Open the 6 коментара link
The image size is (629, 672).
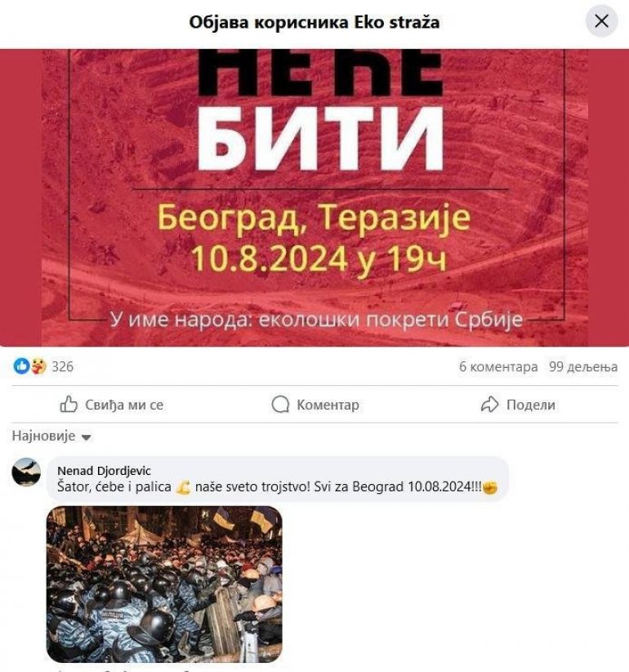click(498, 367)
